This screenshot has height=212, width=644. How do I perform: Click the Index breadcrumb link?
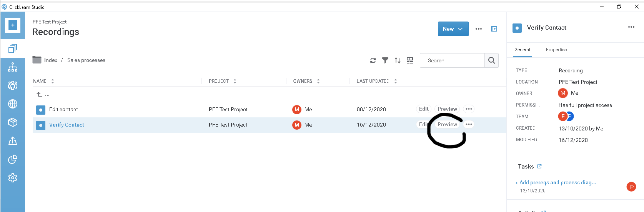click(x=51, y=60)
